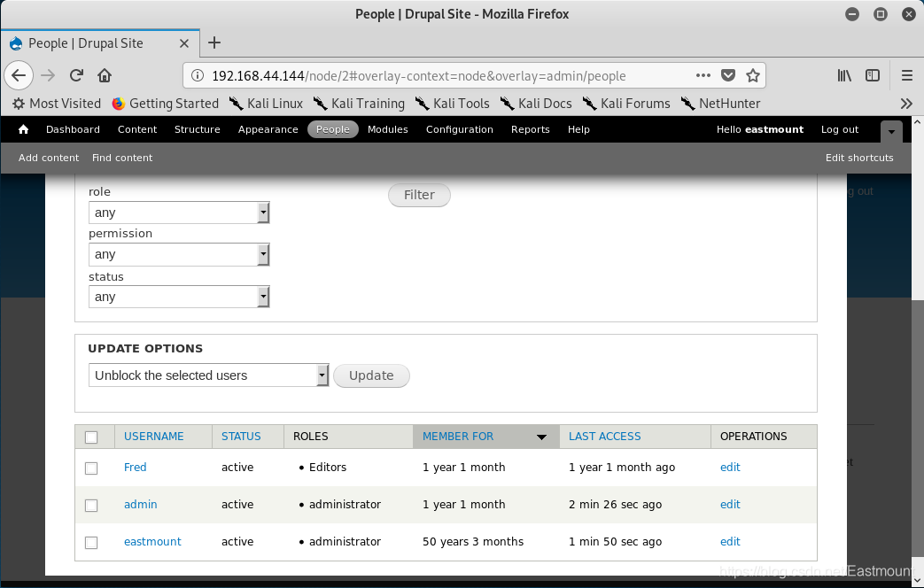Close the People | Drupal Site tab
The width and height of the screenshot is (924, 588).
pos(184,43)
